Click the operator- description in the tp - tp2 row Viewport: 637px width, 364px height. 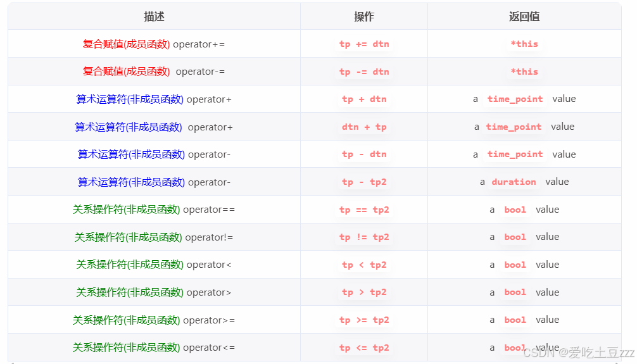(154, 182)
